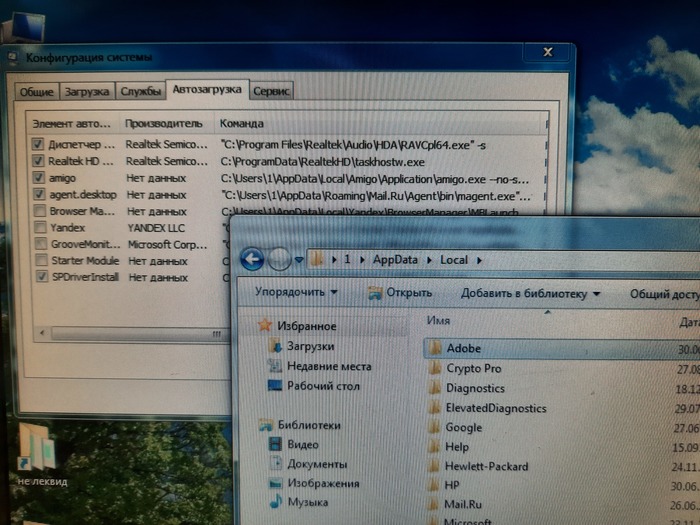
Task: Click the Forward arrow in Explorer
Action: 279,259
